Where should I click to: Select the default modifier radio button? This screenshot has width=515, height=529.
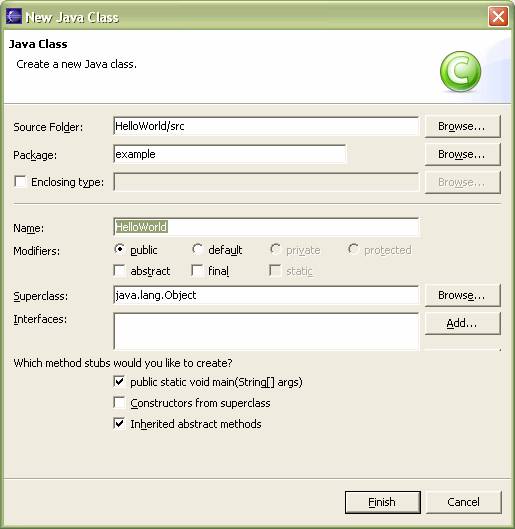coord(197,249)
